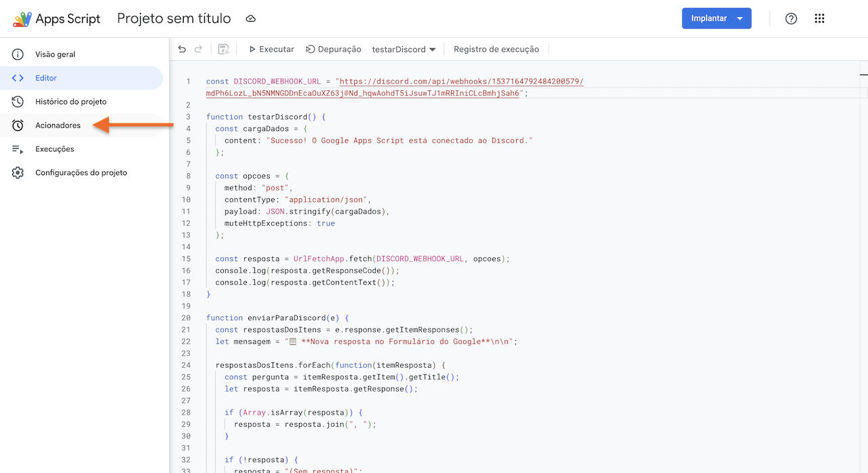Click the text 'function testarDiscord() {'

point(266,117)
